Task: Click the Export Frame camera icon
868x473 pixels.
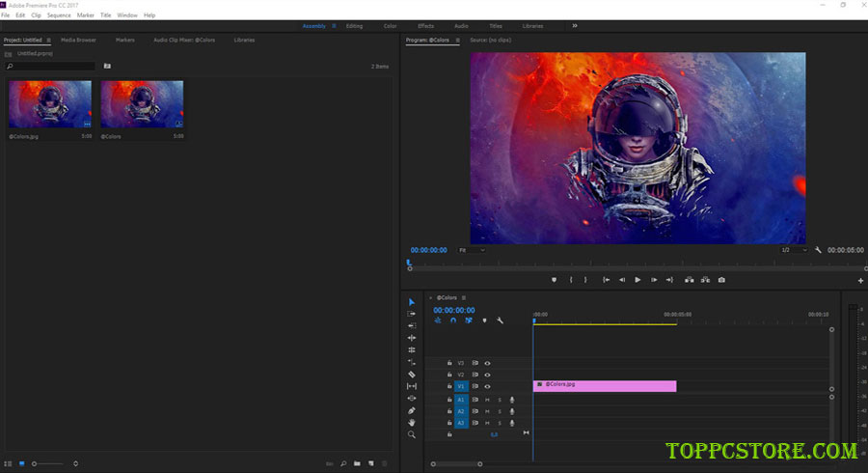Action: click(x=721, y=280)
